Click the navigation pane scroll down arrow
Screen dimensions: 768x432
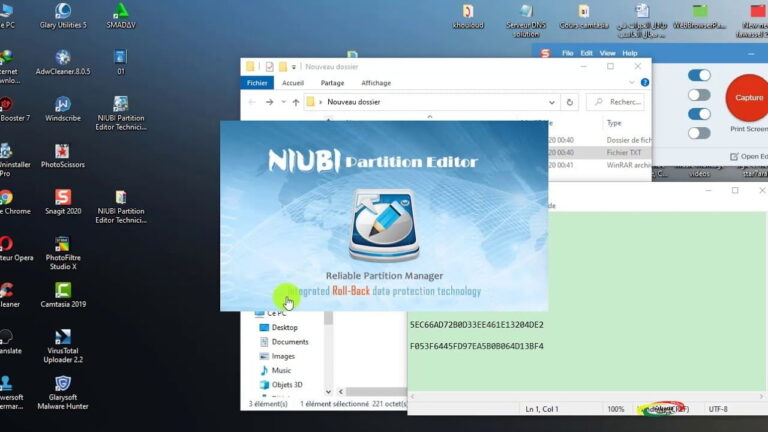point(328,391)
